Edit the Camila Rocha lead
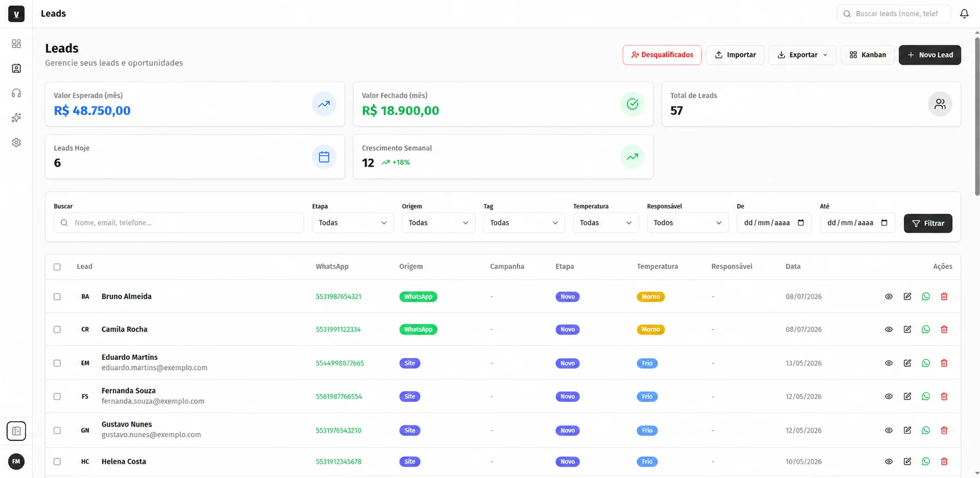Image resolution: width=980 pixels, height=478 pixels. coord(907,330)
